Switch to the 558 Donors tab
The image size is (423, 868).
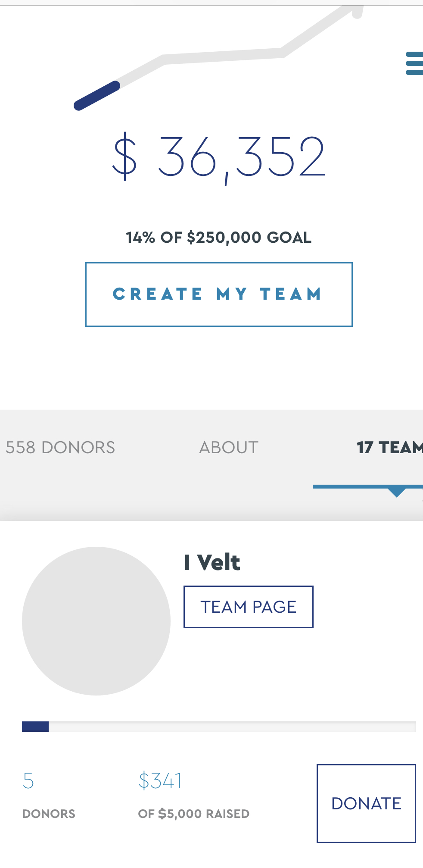(x=60, y=448)
